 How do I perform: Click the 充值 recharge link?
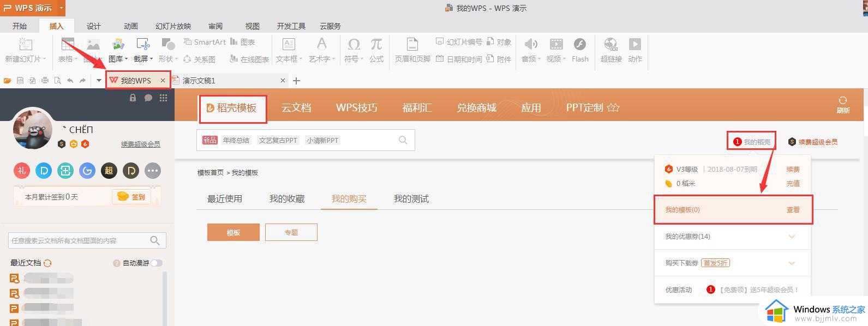point(793,183)
